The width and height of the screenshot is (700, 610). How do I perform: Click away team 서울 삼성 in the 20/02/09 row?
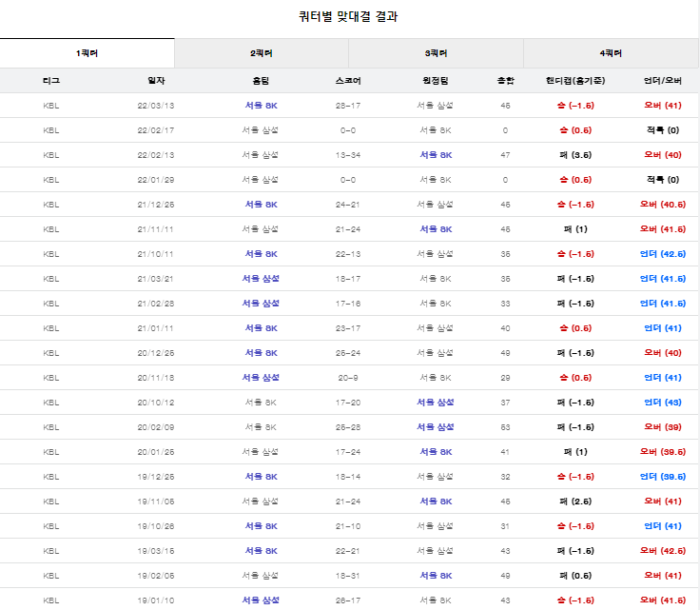click(x=436, y=427)
